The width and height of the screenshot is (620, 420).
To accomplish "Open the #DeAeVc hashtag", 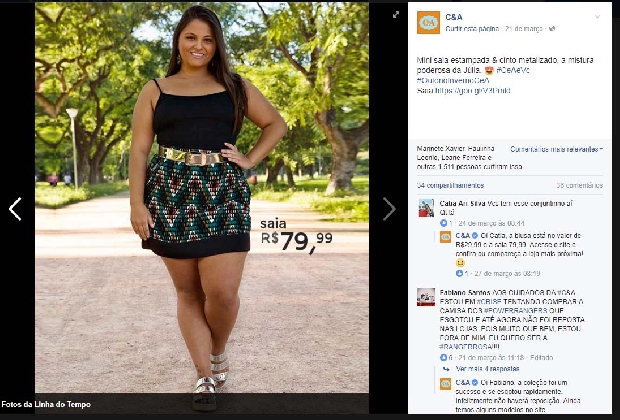I will (513, 70).
